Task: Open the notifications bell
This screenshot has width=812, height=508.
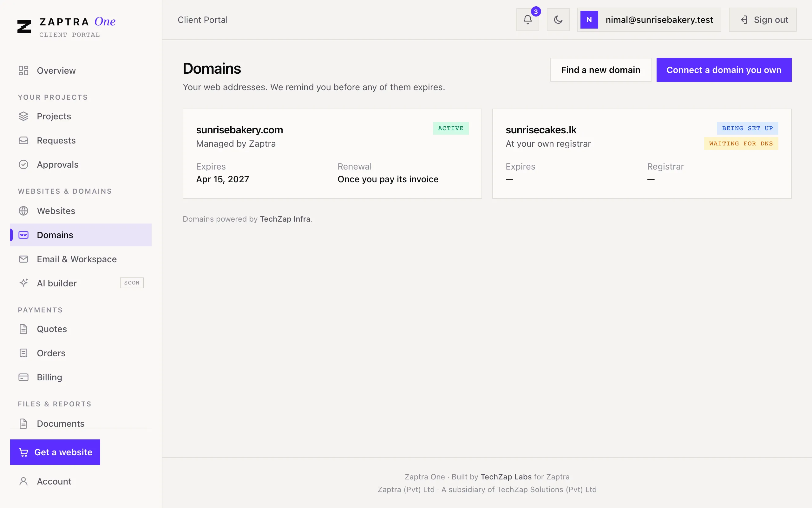Action: (527, 20)
